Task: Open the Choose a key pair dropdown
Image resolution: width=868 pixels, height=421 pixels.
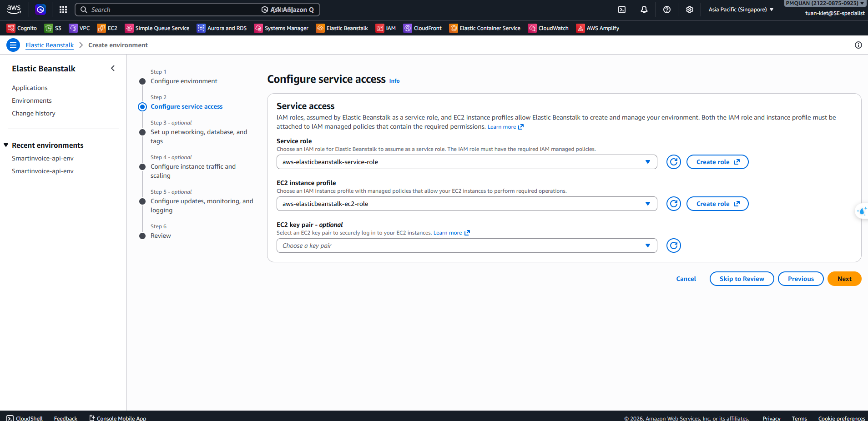Action: tap(466, 246)
